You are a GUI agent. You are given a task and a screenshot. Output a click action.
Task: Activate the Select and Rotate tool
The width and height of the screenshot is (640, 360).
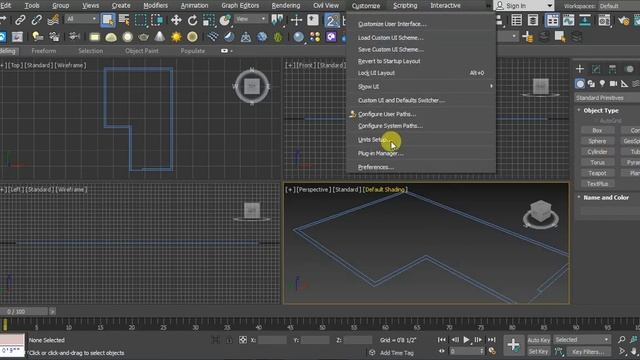click(x=192, y=20)
